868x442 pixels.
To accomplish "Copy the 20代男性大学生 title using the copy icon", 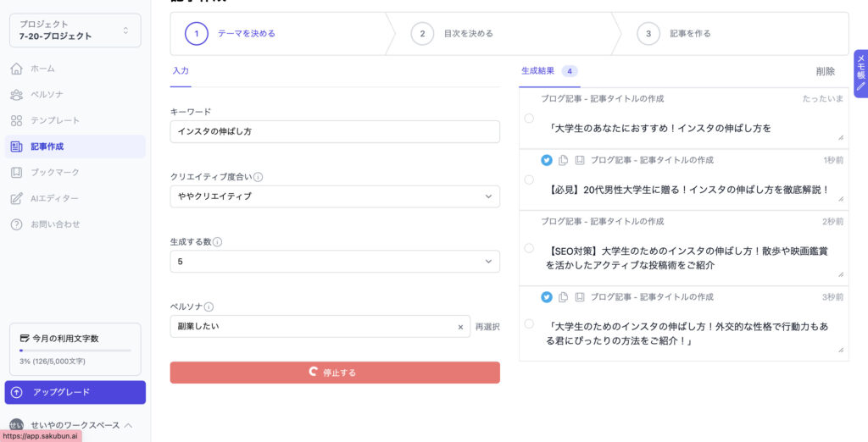I will (x=564, y=160).
